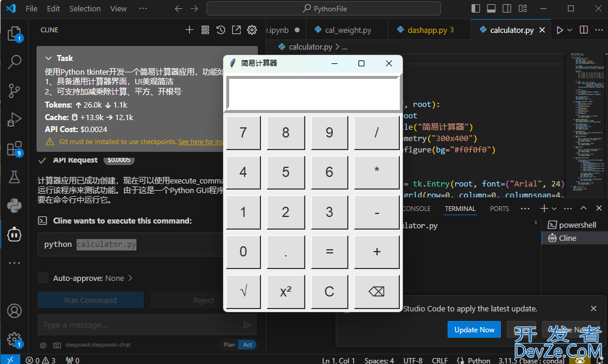608x364 pixels.
Task: Toggle panel layout icon
Action: coord(491,8)
